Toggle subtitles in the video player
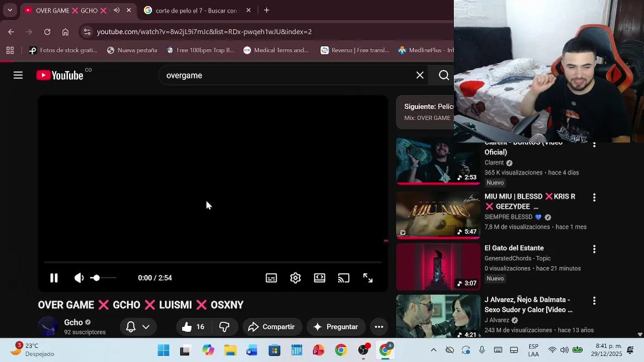The width and height of the screenshot is (644, 362). (x=271, y=278)
